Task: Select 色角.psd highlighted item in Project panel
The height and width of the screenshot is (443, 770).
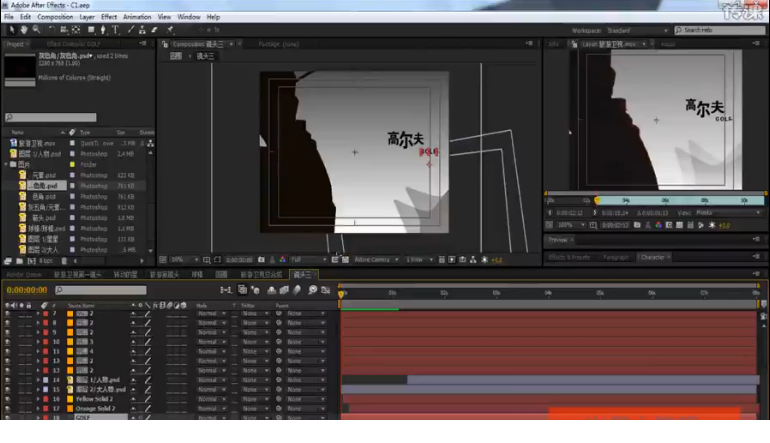Action: coord(45,186)
